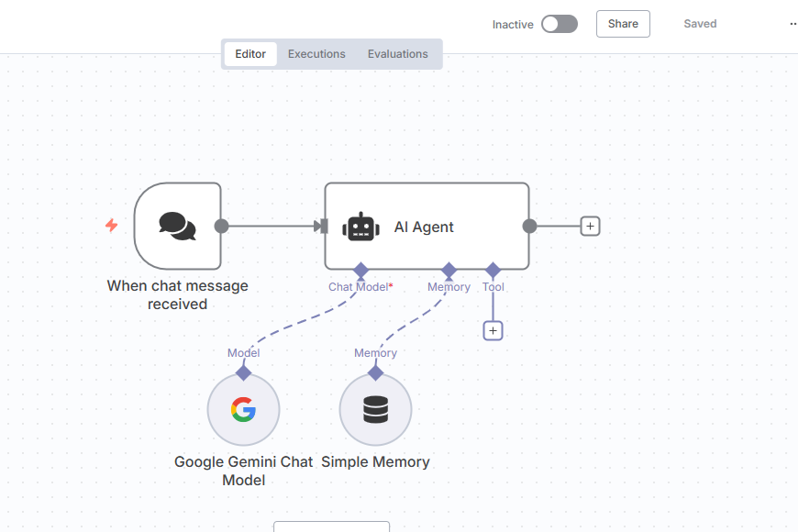The image size is (798, 532).
Task: Switch to the Executions tab
Action: click(x=316, y=54)
